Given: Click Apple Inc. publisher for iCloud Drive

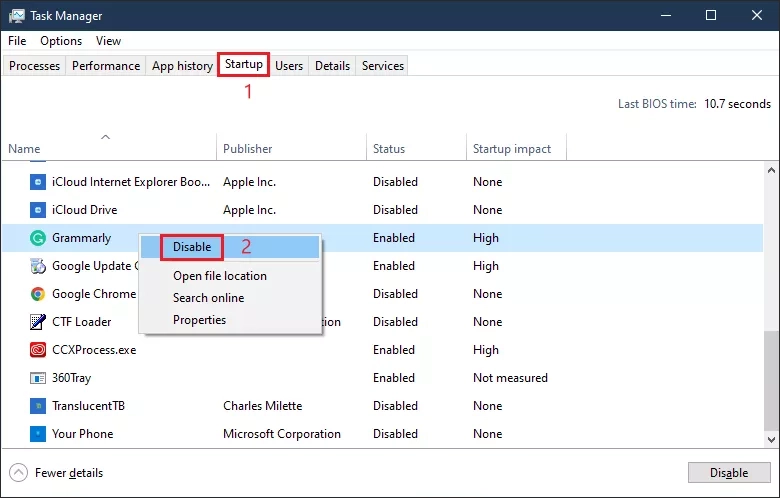Looking at the screenshot, I should click(x=249, y=210).
